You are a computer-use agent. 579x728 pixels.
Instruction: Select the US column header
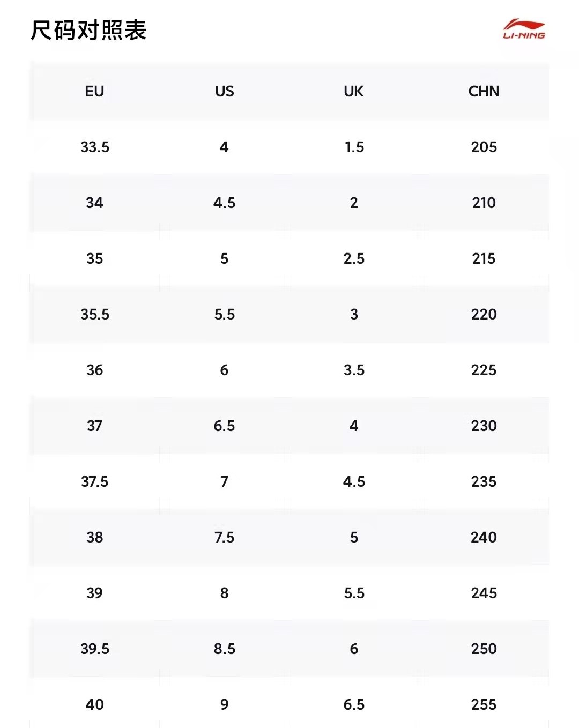click(224, 91)
